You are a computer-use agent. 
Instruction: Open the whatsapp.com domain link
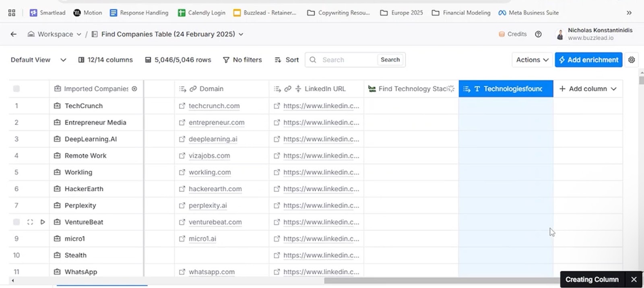coord(212,272)
